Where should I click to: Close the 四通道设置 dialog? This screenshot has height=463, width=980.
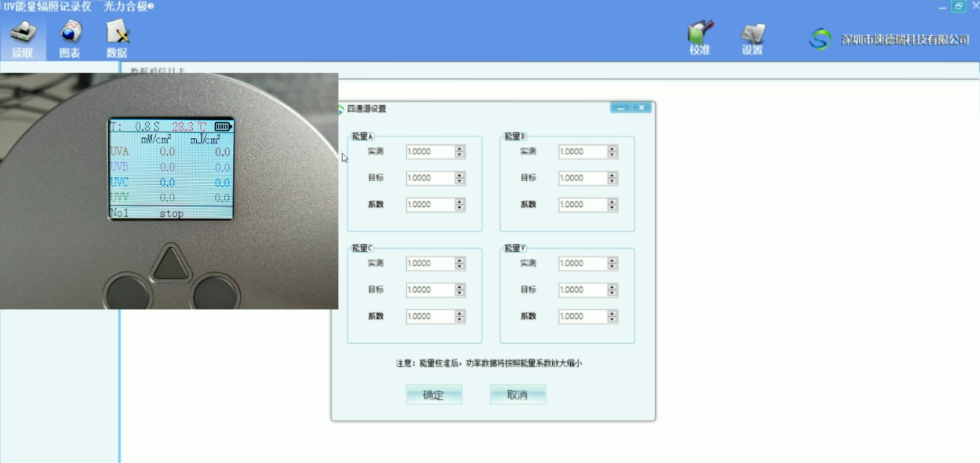(x=641, y=108)
